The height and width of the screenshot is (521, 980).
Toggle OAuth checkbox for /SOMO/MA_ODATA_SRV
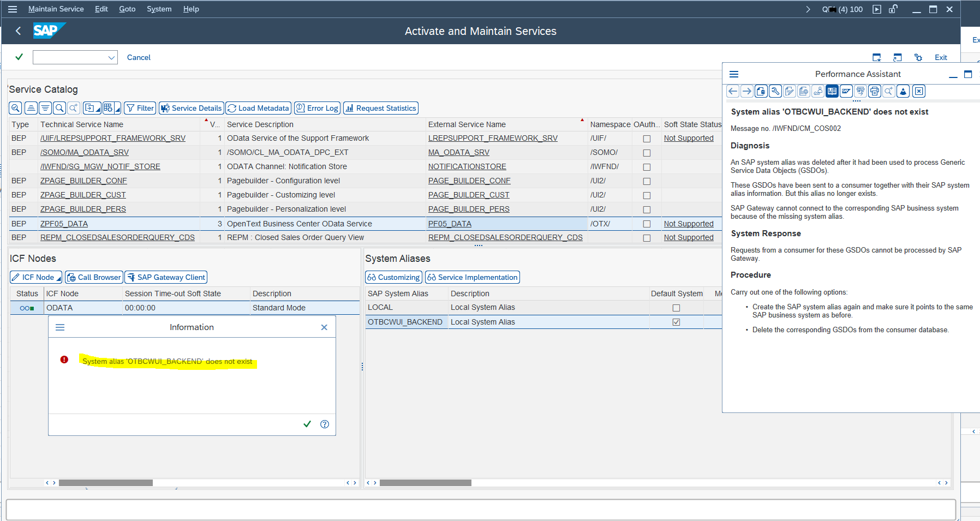647,153
